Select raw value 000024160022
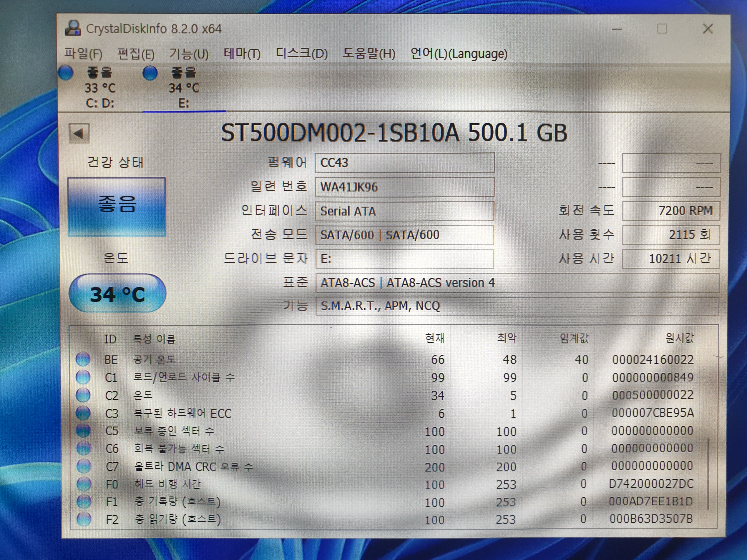Screen dimensions: 747x560 pyautogui.click(x=653, y=359)
